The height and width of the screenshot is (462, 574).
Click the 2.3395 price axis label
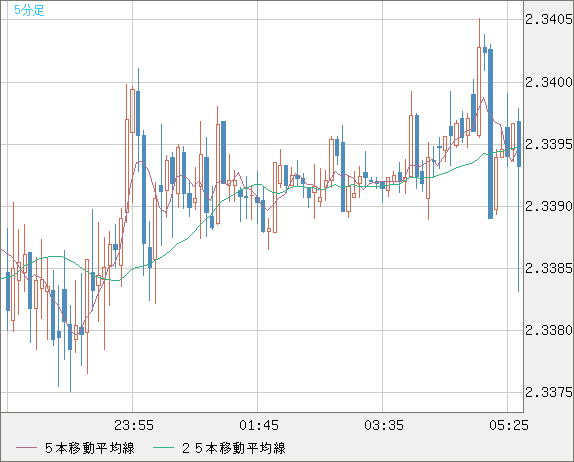coord(549,144)
